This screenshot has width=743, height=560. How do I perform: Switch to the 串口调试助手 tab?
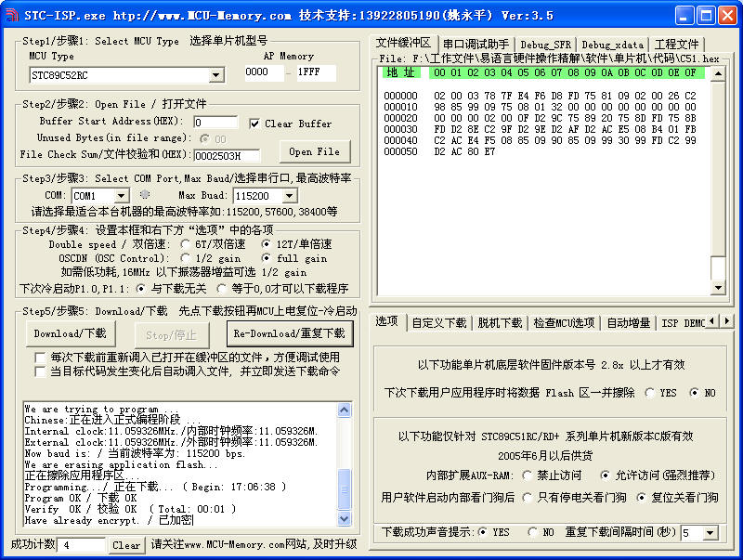point(476,45)
